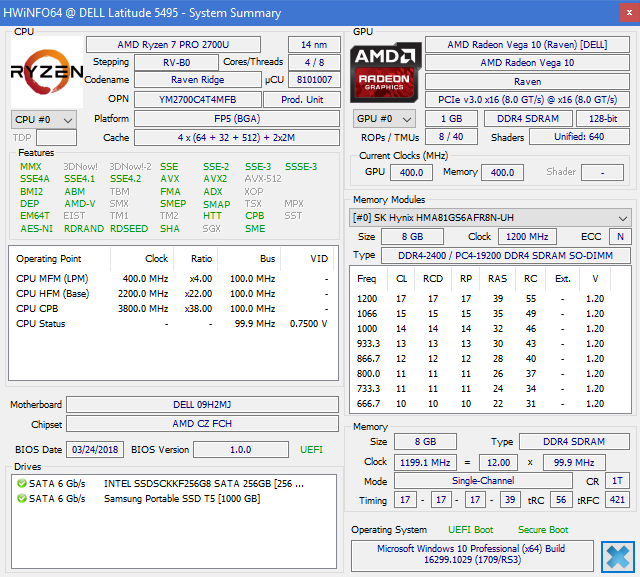The width and height of the screenshot is (640, 577).
Task: Open the GPU #0 selector dropdown
Action: pos(384,119)
